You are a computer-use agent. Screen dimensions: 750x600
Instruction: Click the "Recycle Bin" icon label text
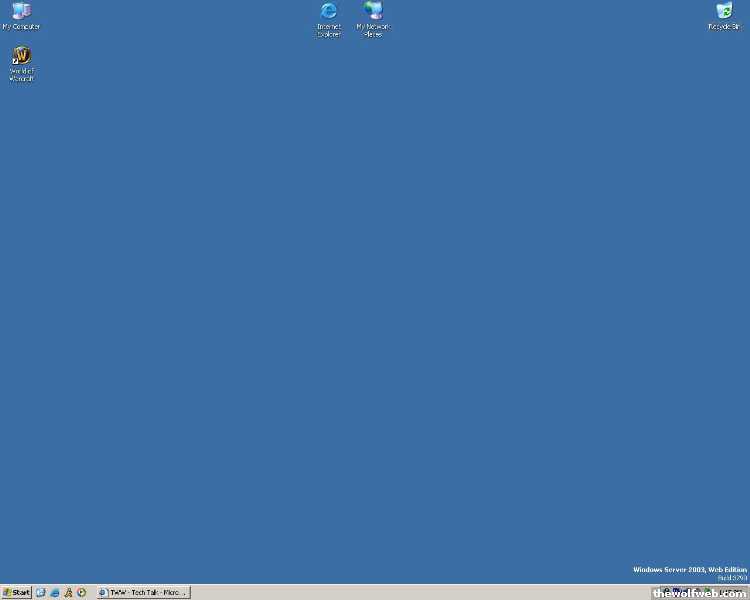[x=724, y=27]
